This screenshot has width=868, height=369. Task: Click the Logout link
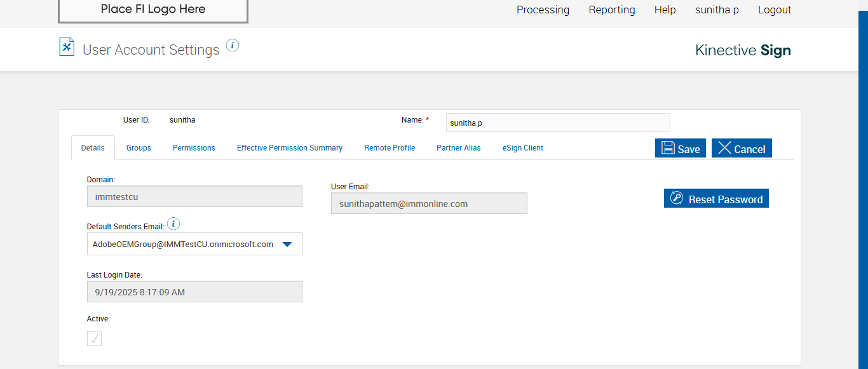[x=775, y=10]
